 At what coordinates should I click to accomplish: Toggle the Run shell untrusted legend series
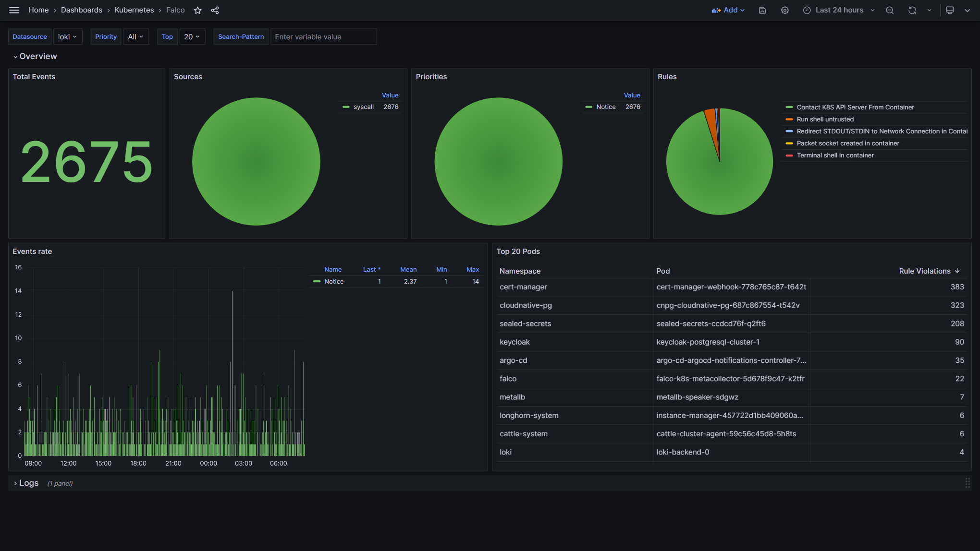tap(825, 120)
